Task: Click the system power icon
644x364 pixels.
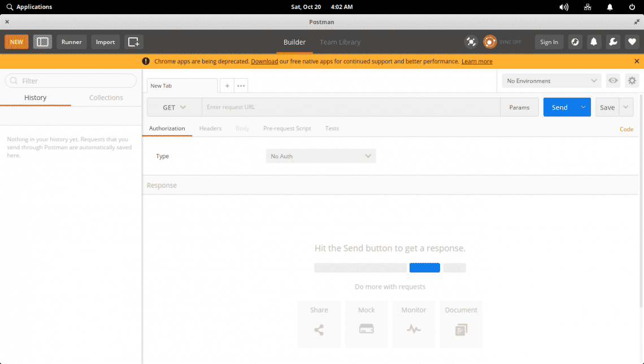Action: [x=632, y=7]
